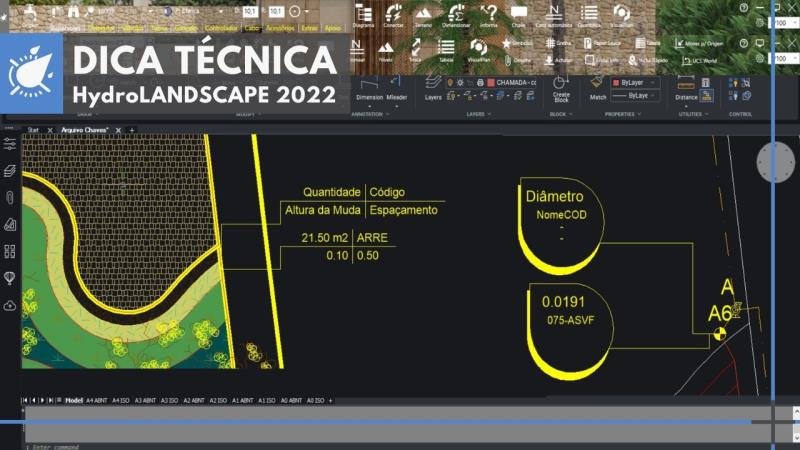The height and width of the screenshot is (450, 800).
Task: Open the ByLayer linetype dropdown
Action: [636, 95]
